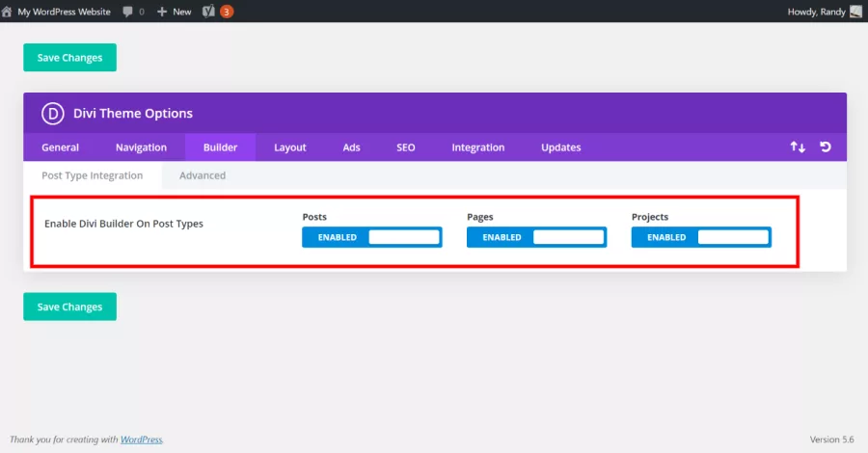Switch to the Integration tab

[478, 147]
